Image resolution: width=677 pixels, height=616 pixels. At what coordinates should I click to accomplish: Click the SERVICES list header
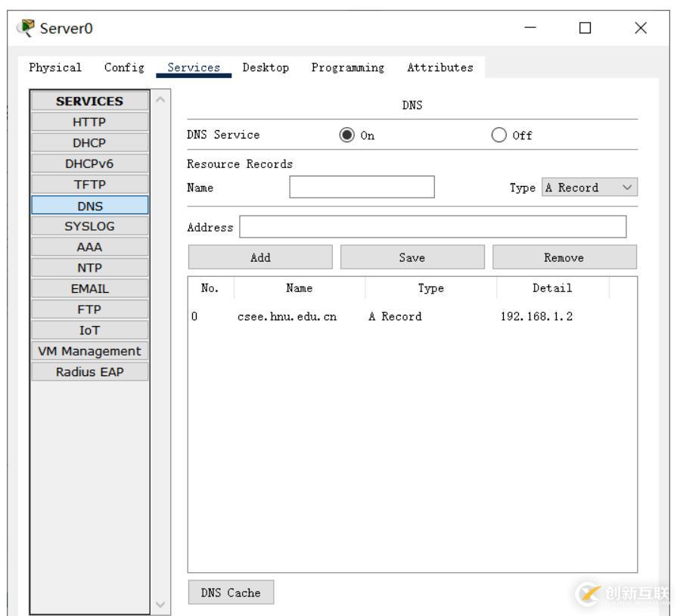click(90, 101)
